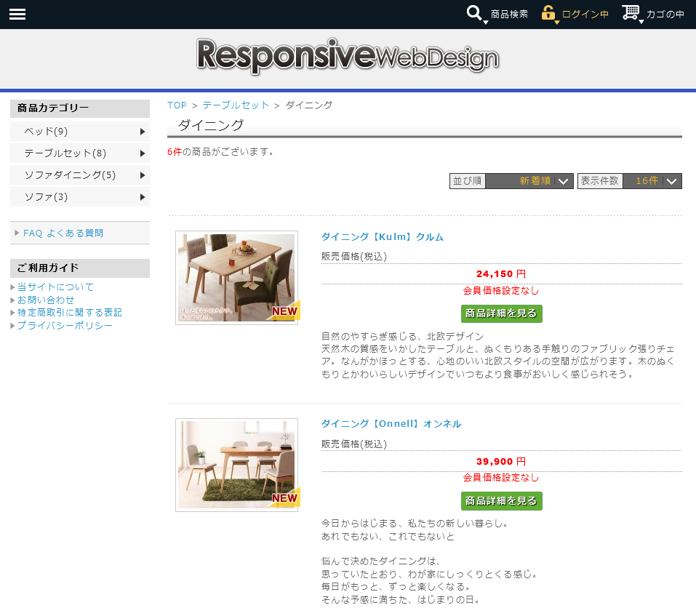This screenshot has height=616, width=696.
Task: Select ベッド(9) category
Action: [x=80, y=132]
